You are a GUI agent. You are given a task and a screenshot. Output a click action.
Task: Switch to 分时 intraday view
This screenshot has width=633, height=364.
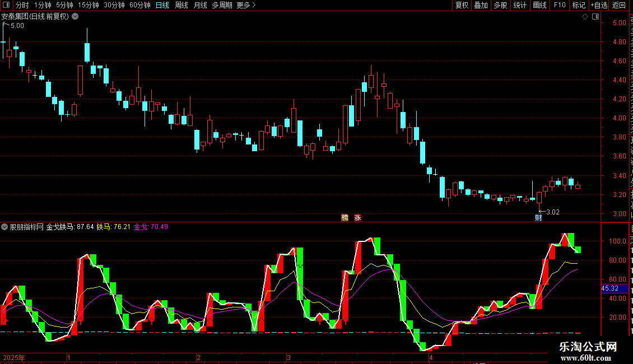22,5
